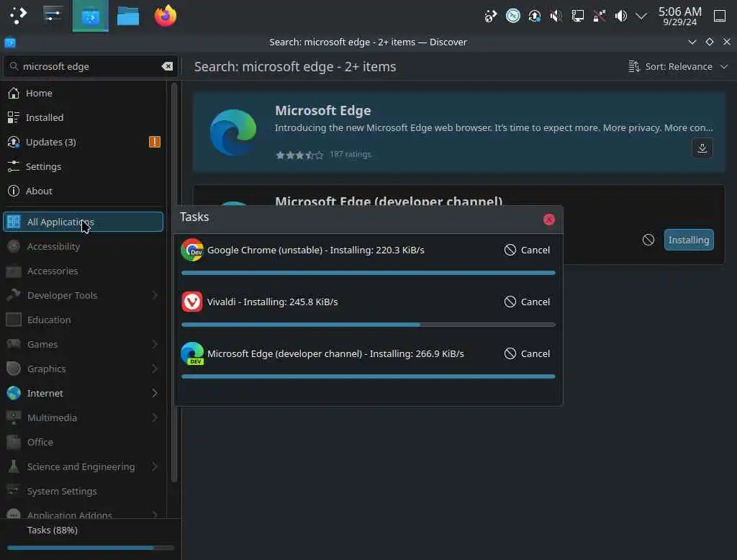Open the application launcher in the taskbar
Viewport: 737px width, 560px height.
pyautogui.click(x=18, y=16)
